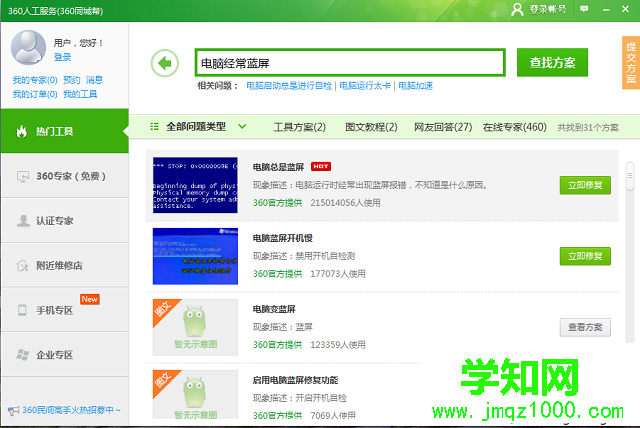
Task: Open 认证专家 in the sidebar
Action: (x=65, y=221)
